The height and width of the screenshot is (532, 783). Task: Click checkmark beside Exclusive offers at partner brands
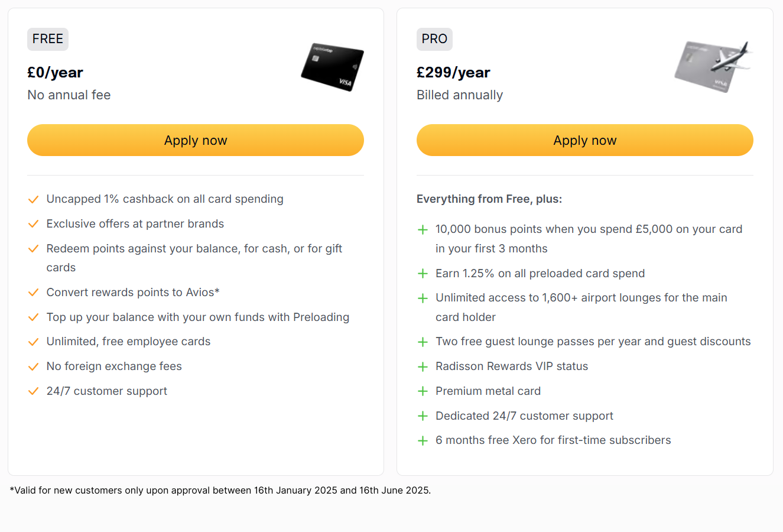click(34, 224)
